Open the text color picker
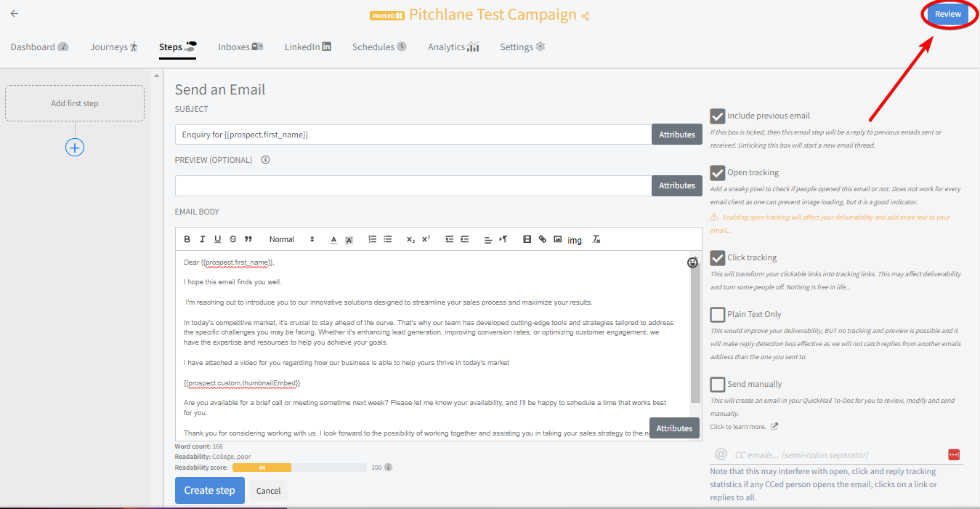 (x=333, y=239)
